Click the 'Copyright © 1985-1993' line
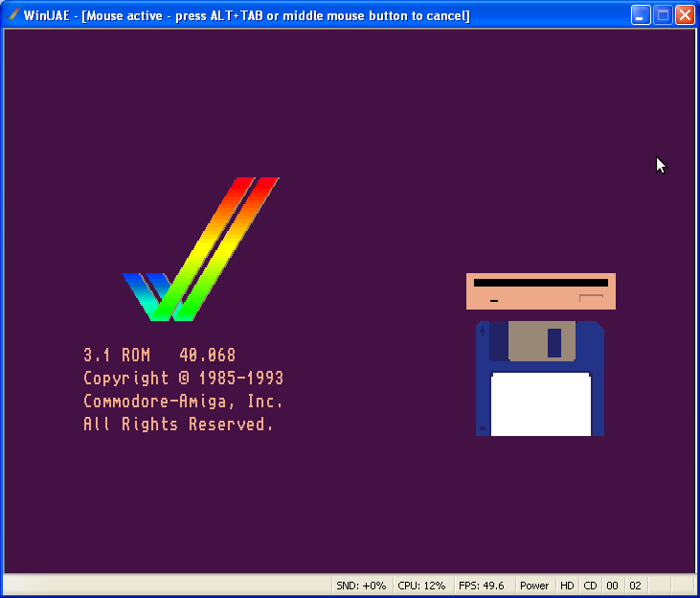The height and width of the screenshot is (598, 700). [184, 379]
